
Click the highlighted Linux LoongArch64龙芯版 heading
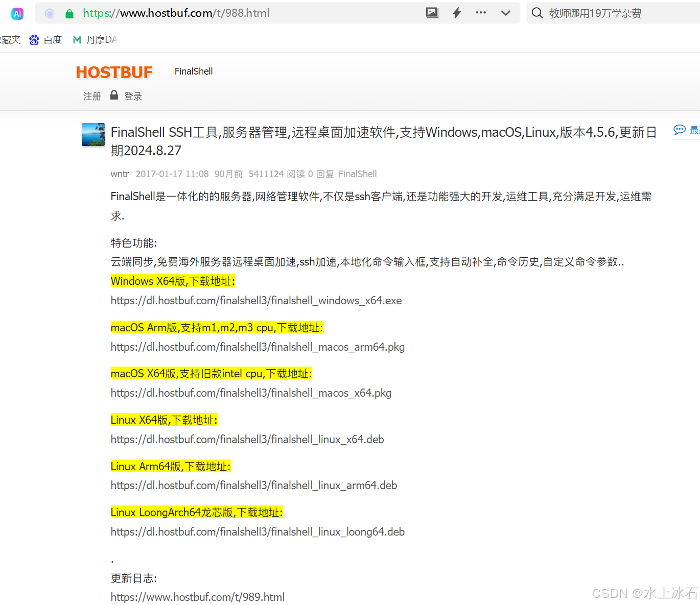pos(197,513)
